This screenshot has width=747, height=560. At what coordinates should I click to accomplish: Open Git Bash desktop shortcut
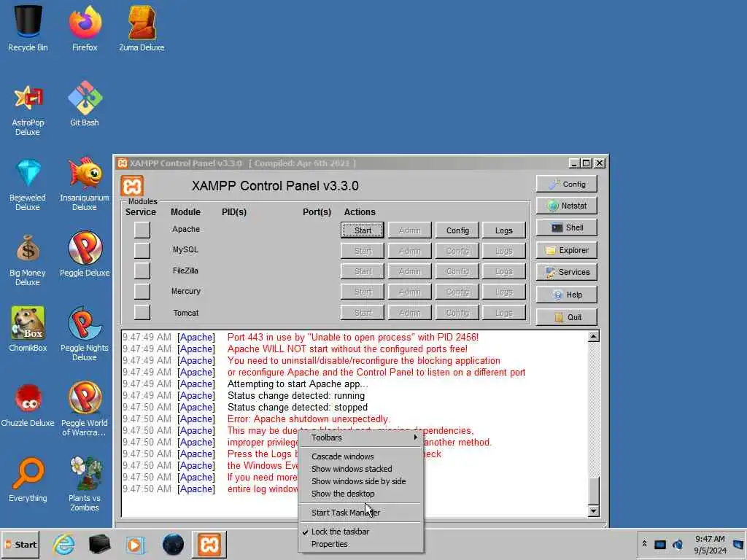point(85,104)
